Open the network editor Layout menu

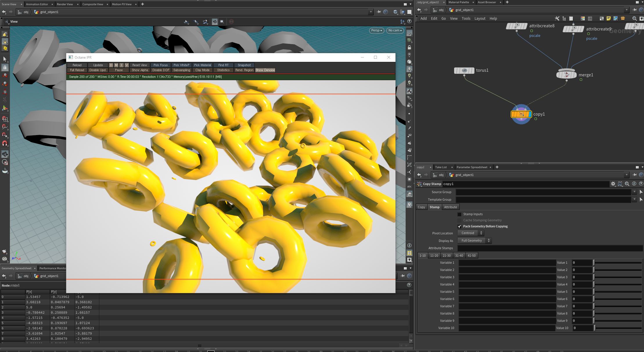click(480, 19)
